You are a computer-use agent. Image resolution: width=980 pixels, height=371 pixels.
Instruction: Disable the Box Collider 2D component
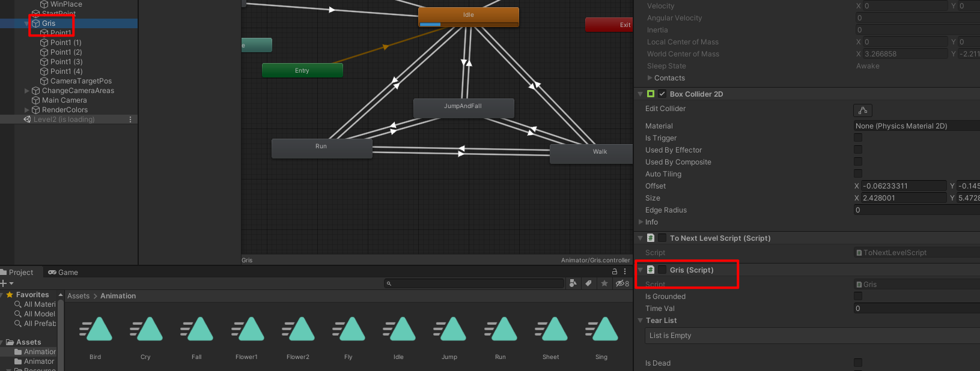point(662,94)
